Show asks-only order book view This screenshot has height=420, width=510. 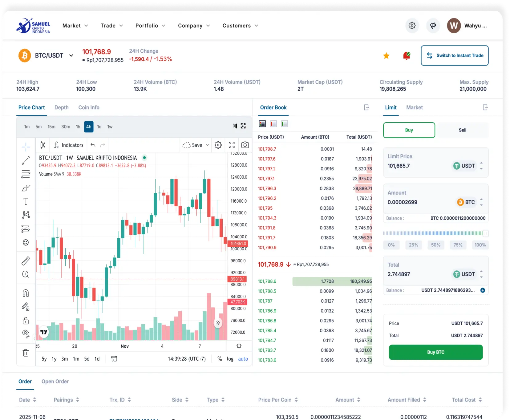pos(273,123)
